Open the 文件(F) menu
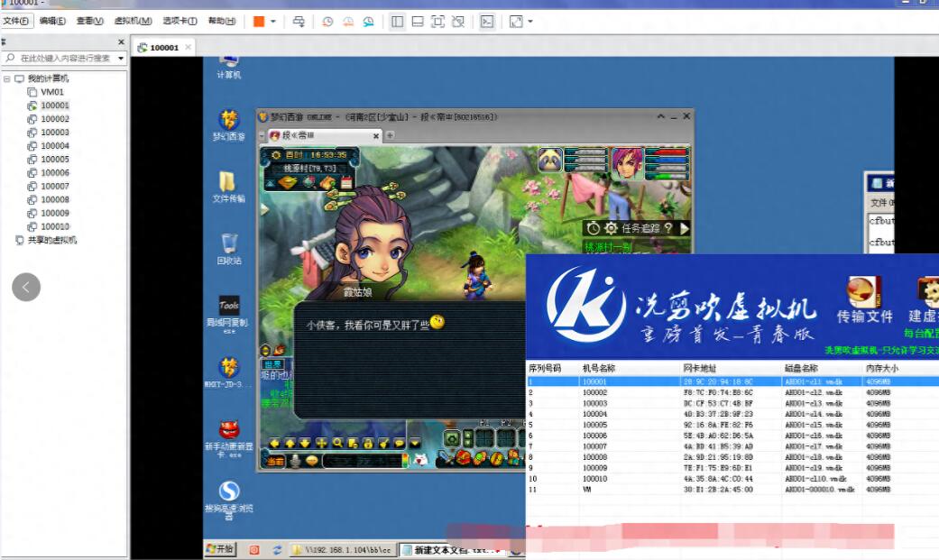939x560 pixels. (15, 21)
